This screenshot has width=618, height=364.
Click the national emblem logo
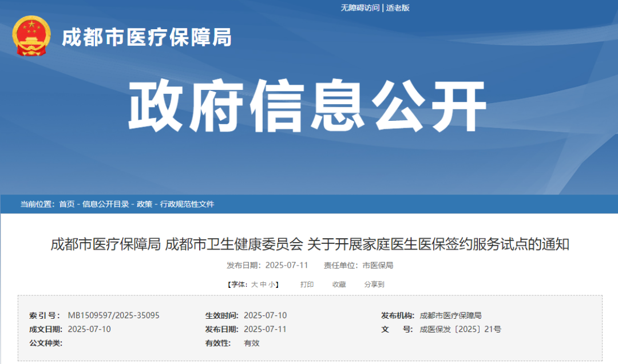[x=31, y=38]
